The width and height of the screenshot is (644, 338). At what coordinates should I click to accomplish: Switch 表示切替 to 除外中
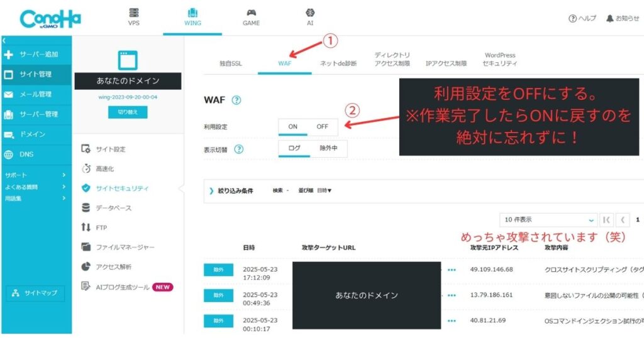[328, 148]
